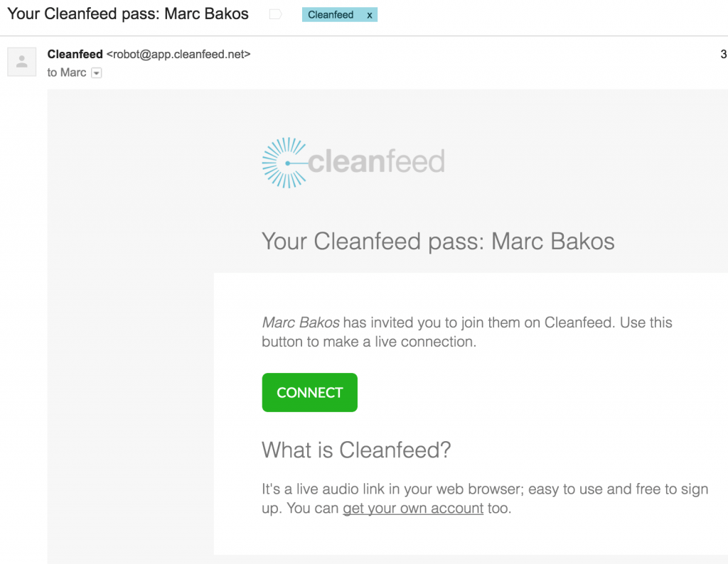
Task: Click the 'What is Cleanfeed?' heading
Action: (x=356, y=450)
